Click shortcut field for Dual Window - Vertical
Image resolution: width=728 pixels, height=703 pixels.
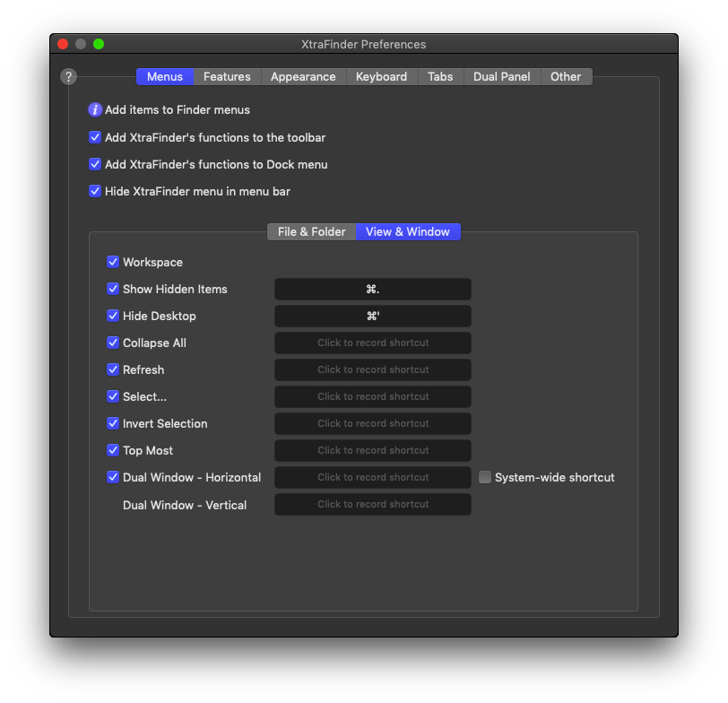tap(373, 505)
